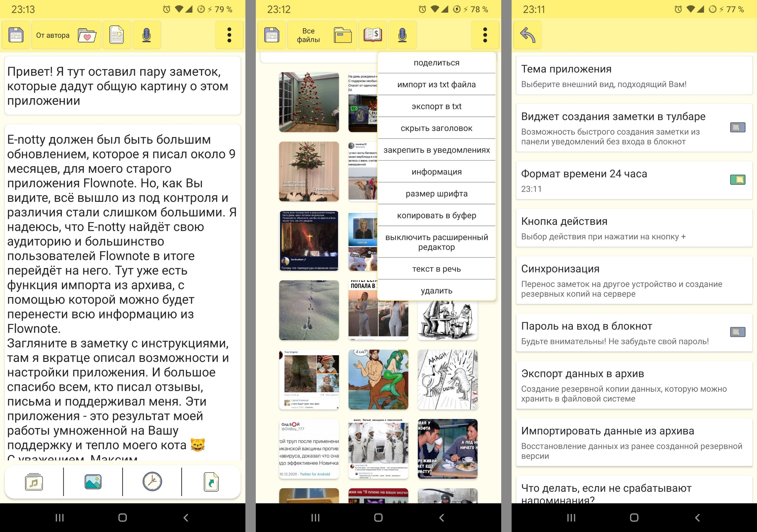
Task: Enable 'Пароль на вход в блокнот' switch
Action: click(737, 332)
